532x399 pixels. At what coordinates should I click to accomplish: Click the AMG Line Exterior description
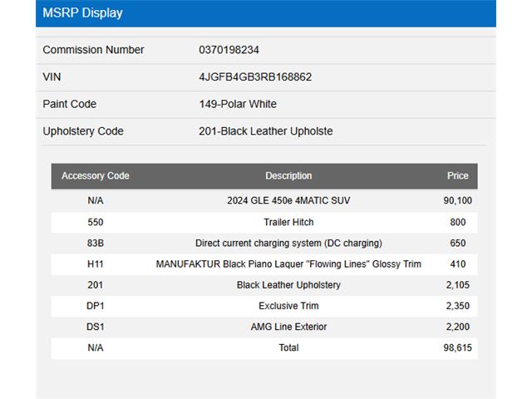pos(288,327)
